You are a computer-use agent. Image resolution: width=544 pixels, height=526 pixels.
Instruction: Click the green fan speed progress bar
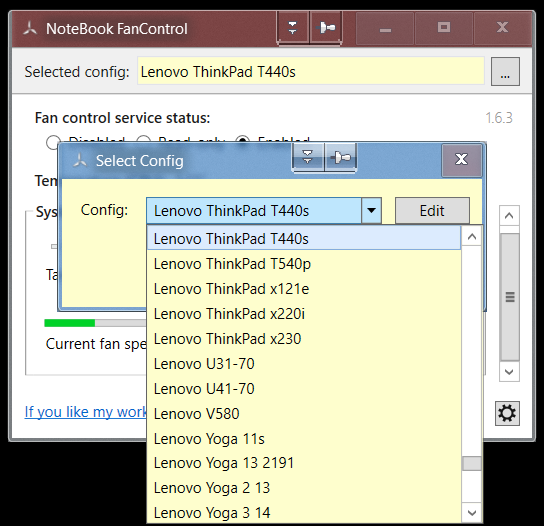69,323
